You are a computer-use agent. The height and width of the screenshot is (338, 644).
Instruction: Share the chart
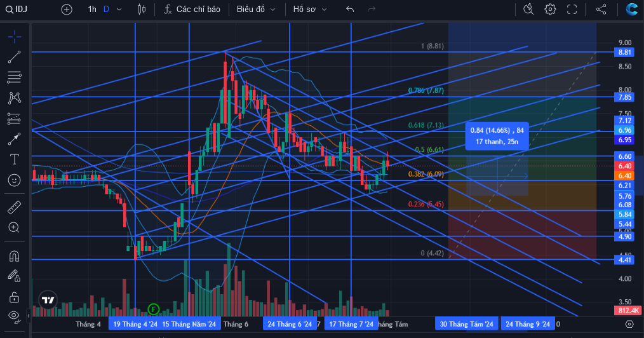(601, 9)
